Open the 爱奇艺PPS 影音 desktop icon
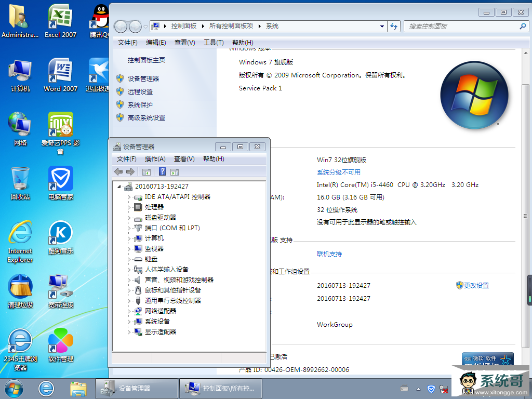This screenshot has width=532, height=399. pyautogui.click(x=60, y=134)
